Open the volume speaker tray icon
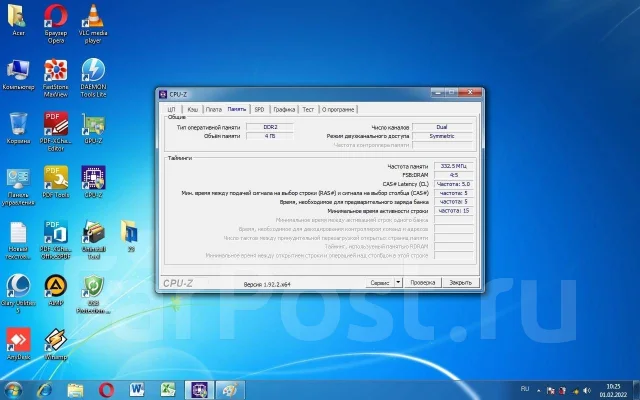The height and width of the screenshot is (400, 640). tap(587, 391)
